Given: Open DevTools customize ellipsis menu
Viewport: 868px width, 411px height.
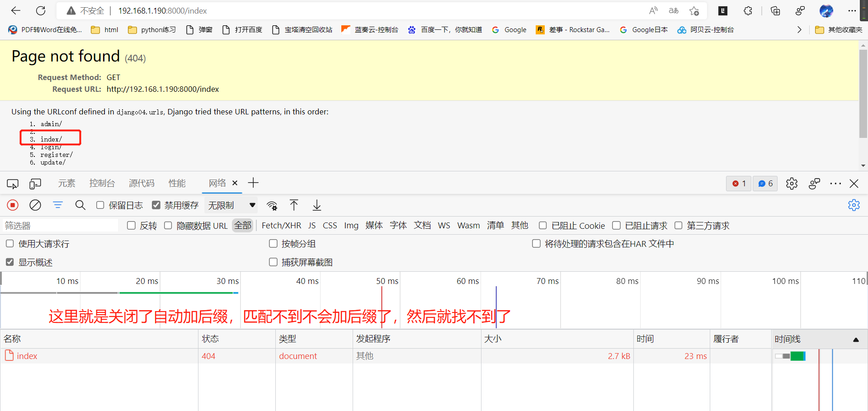Looking at the screenshot, I should tap(835, 184).
